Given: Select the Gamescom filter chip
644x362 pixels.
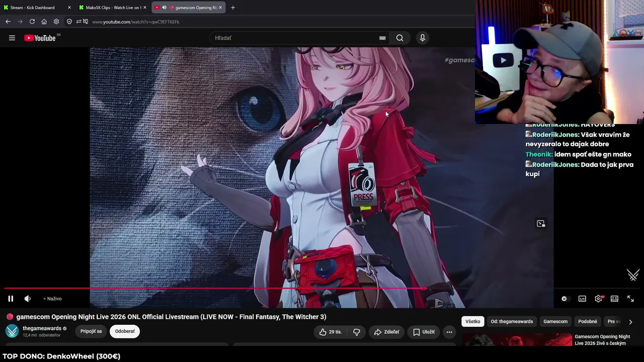Looking at the screenshot, I should [x=555, y=322].
